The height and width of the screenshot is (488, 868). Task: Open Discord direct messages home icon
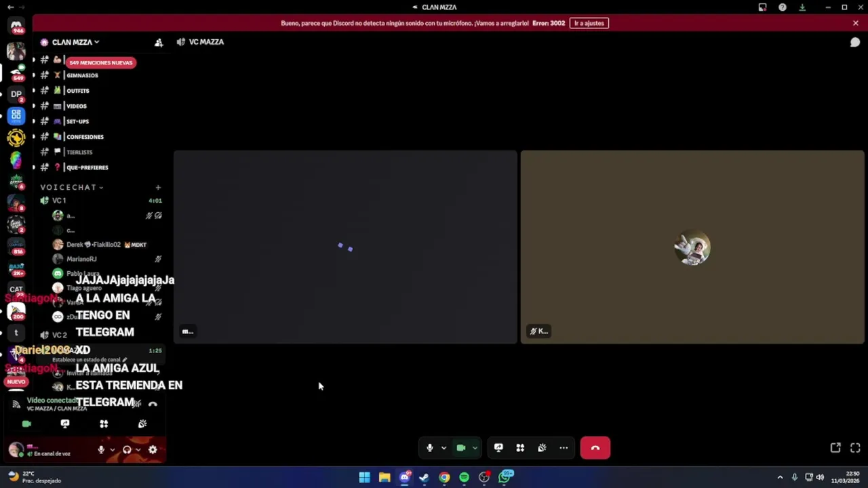point(16,26)
